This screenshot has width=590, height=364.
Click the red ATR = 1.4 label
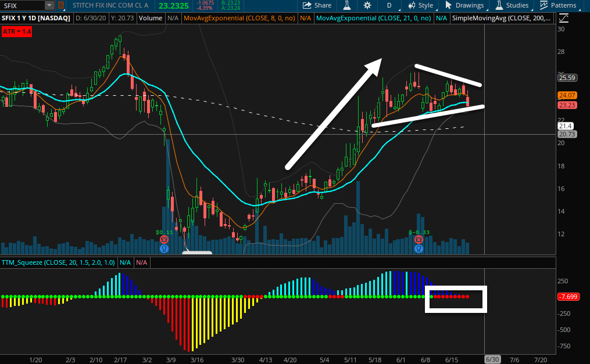coord(16,31)
